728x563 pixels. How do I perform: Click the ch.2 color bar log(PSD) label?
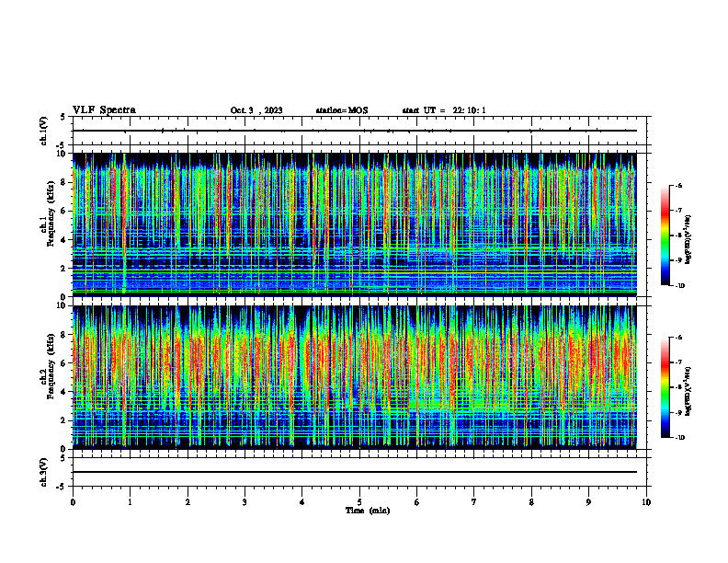688,391
